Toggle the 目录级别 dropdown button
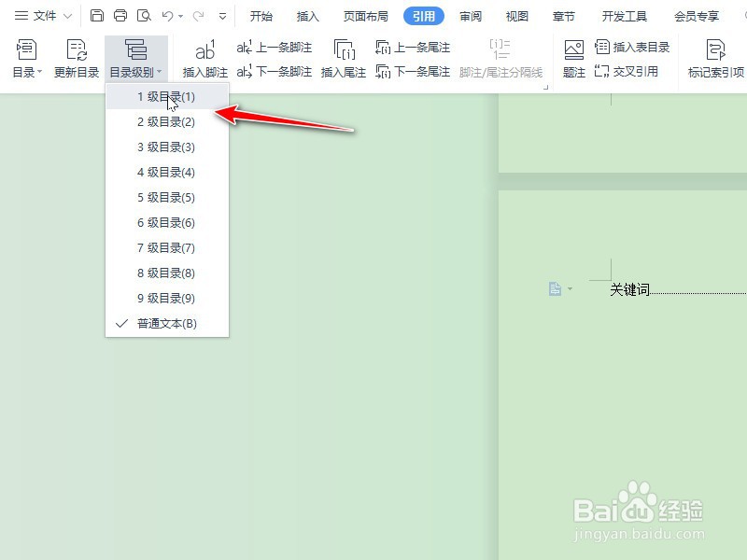747x560 pixels. coord(135,59)
